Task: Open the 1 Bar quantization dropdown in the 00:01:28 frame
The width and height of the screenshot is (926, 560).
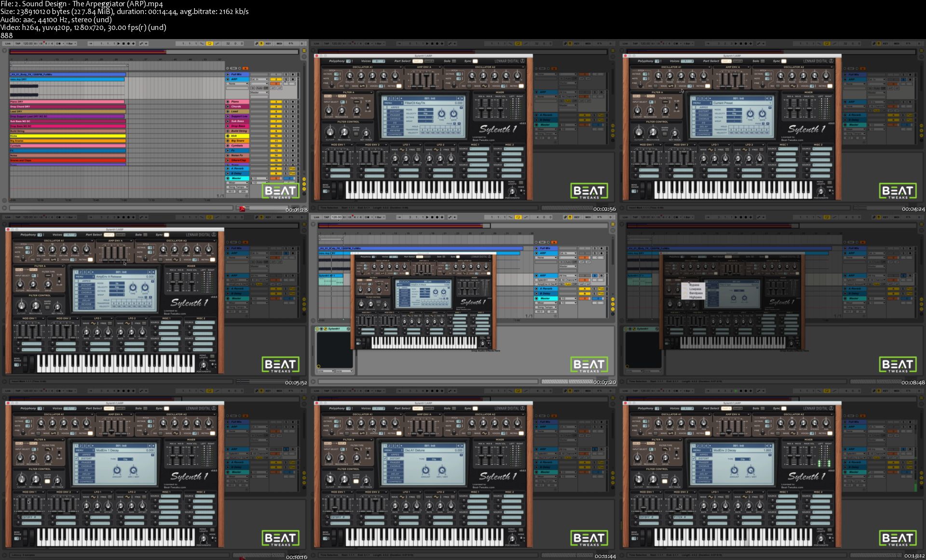Action: click(x=71, y=43)
